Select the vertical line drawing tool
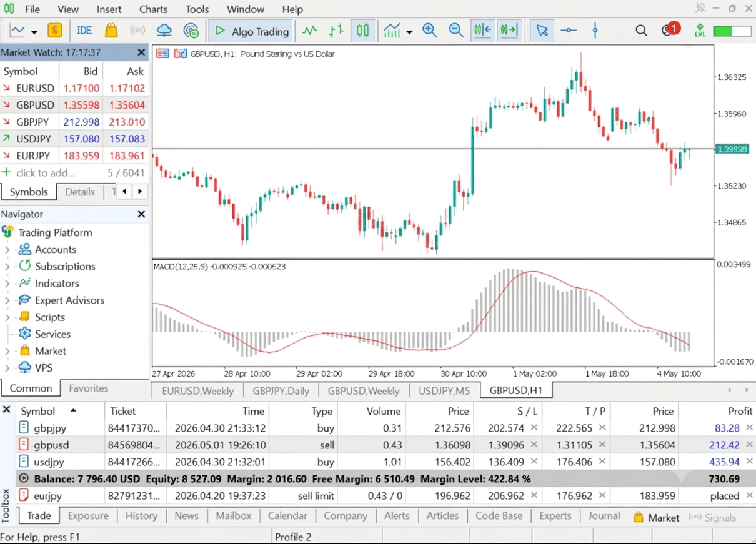 (595, 31)
